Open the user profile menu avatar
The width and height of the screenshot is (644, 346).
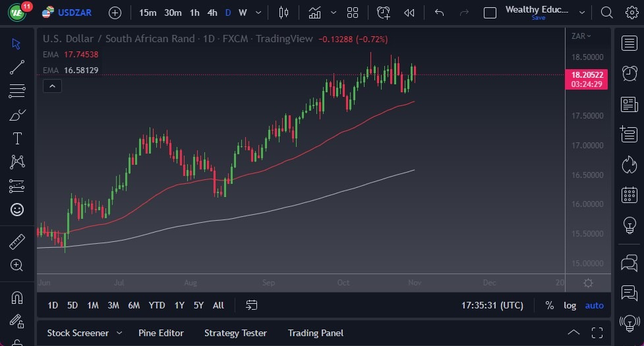tap(17, 13)
